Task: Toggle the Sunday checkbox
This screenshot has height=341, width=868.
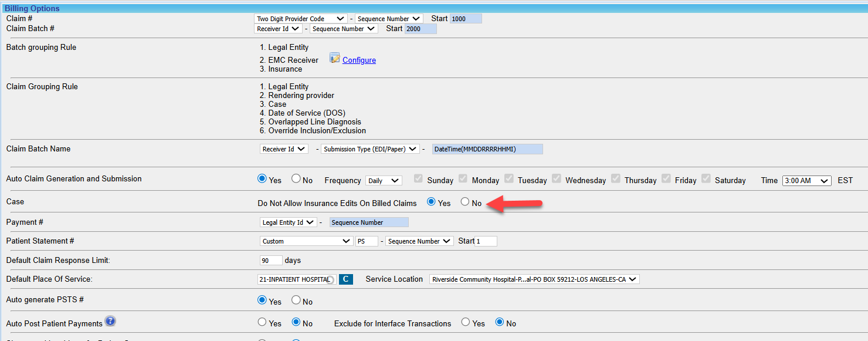Action: [418, 179]
